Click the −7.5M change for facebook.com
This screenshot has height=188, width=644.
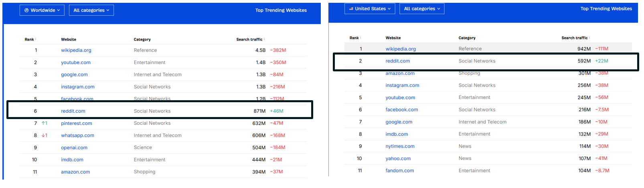click(x=601, y=109)
